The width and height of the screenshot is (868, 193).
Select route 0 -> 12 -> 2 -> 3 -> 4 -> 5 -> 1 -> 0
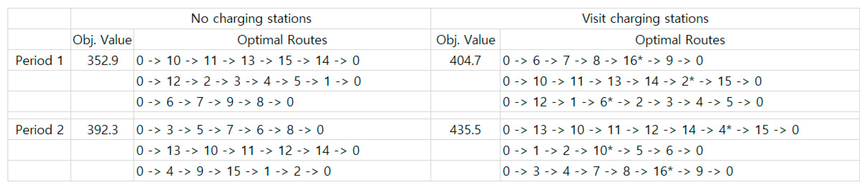click(x=248, y=81)
